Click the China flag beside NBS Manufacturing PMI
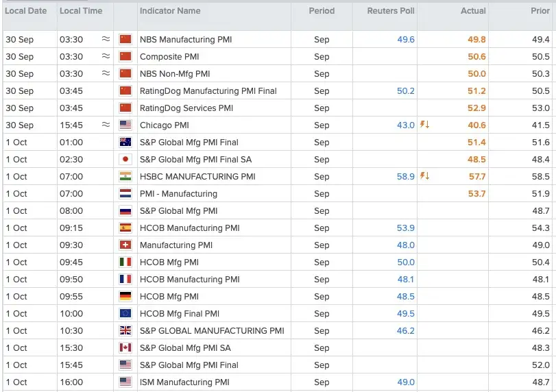 coord(125,39)
